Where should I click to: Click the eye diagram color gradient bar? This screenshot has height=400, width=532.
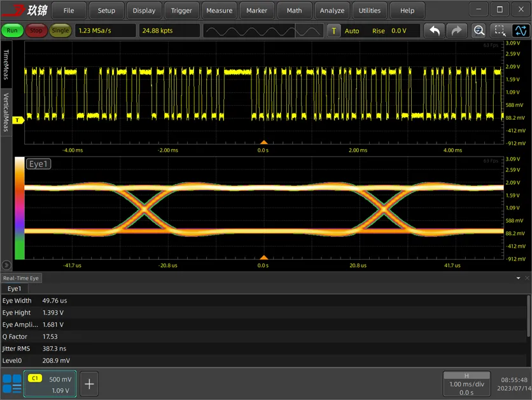(19, 208)
